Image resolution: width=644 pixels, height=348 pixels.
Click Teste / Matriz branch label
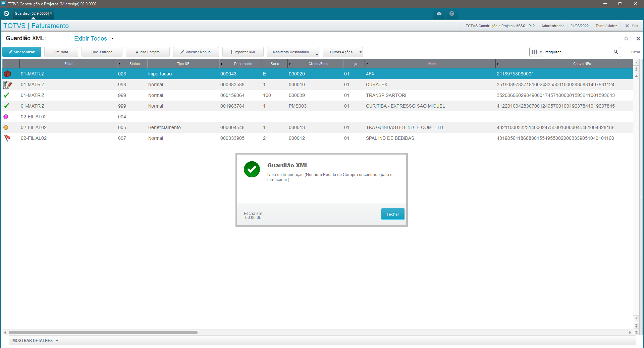606,26
